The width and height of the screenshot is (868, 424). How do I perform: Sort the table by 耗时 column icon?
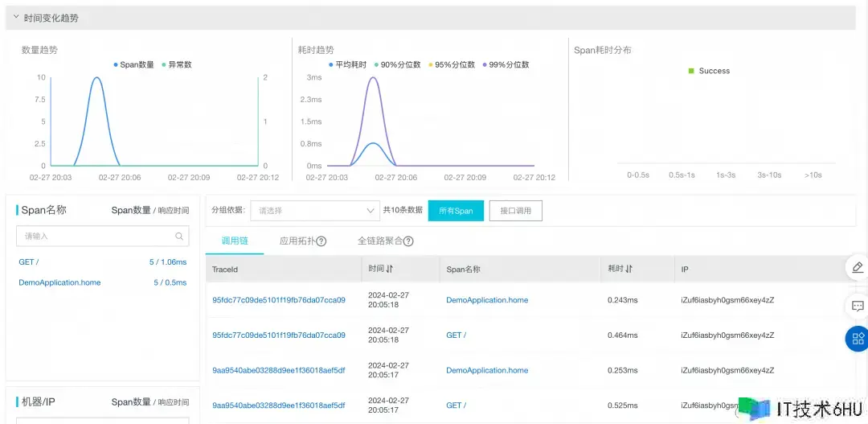click(629, 270)
